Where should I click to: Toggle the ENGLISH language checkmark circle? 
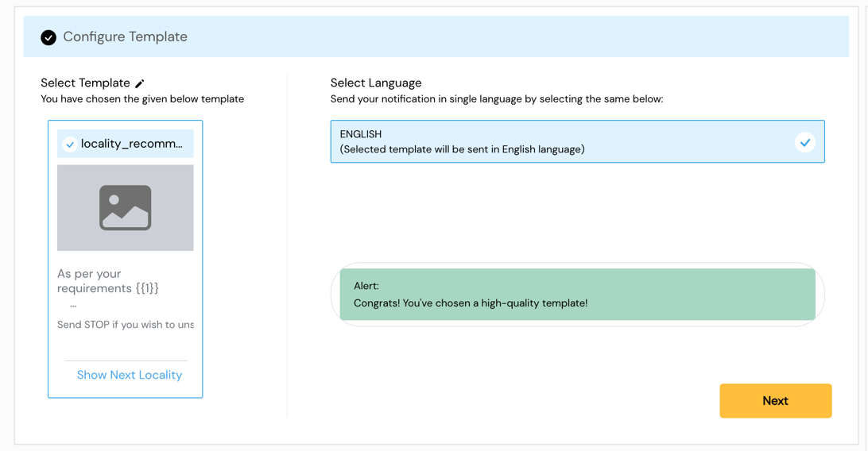pyautogui.click(x=805, y=142)
